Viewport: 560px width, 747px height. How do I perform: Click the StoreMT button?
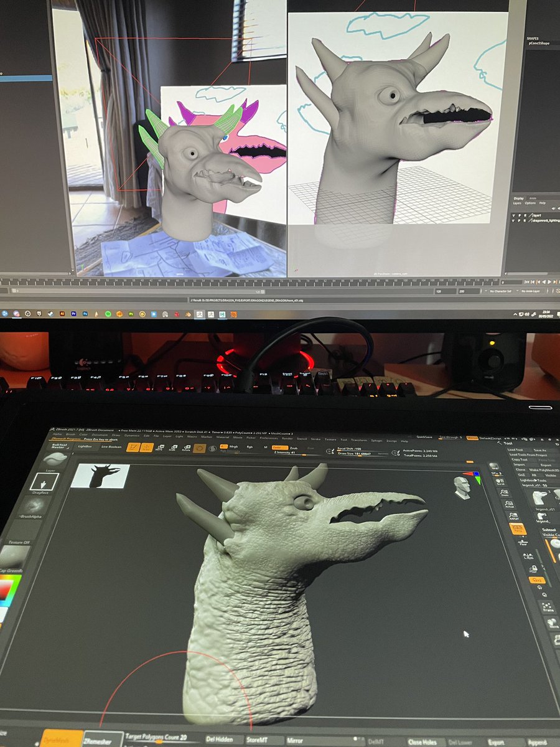click(258, 740)
